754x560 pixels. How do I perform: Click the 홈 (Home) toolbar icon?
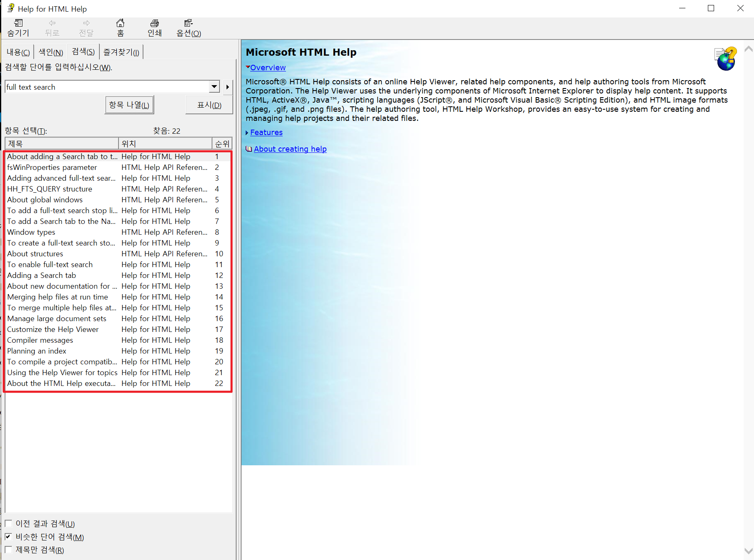pos(120,27)
